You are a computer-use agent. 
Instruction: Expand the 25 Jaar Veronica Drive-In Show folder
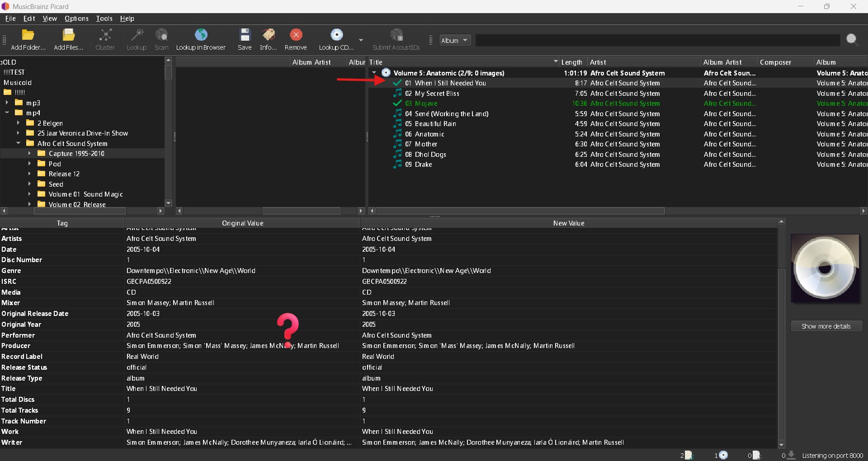(x=19, y=133)
